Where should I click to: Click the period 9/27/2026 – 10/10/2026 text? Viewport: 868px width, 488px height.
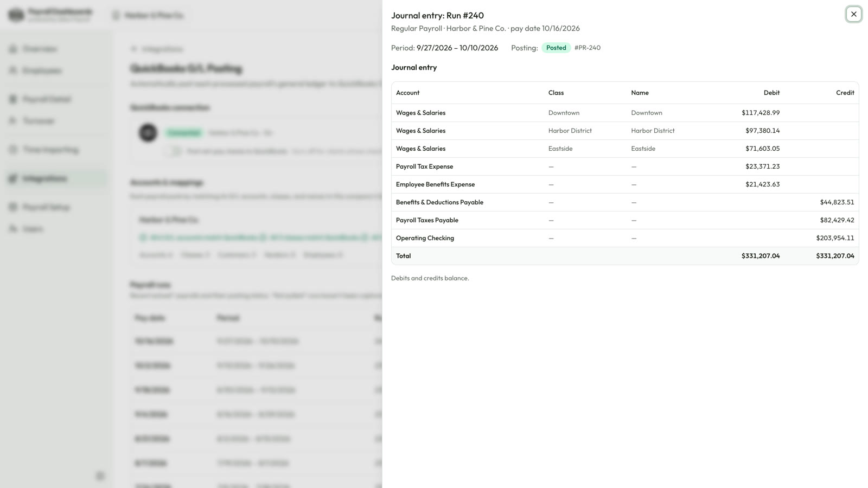pos(457,48)
